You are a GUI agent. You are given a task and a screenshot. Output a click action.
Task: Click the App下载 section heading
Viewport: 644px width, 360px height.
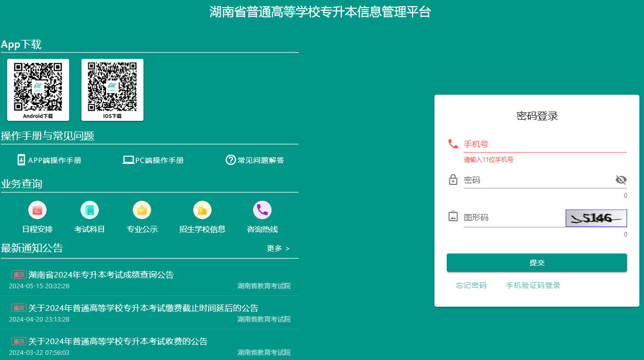pos(21,45)
